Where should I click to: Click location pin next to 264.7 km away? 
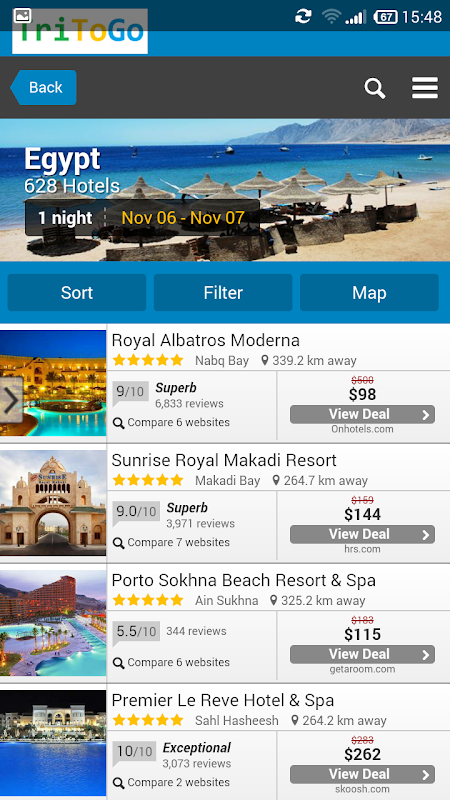pos(276,481)
